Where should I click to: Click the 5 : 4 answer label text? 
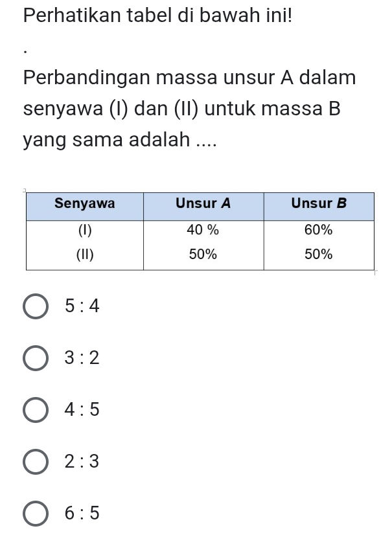coord(80,305)
